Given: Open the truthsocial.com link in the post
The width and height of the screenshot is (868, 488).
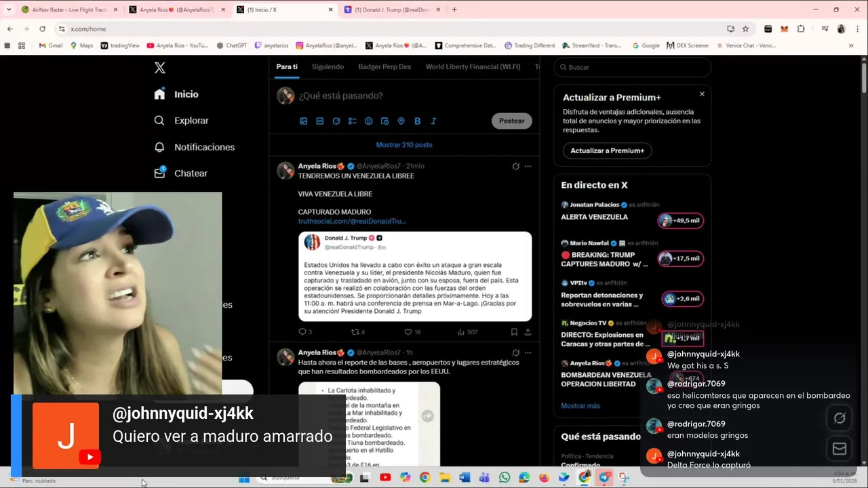Looking at the screenshot, I should click(x=352, y=222).
